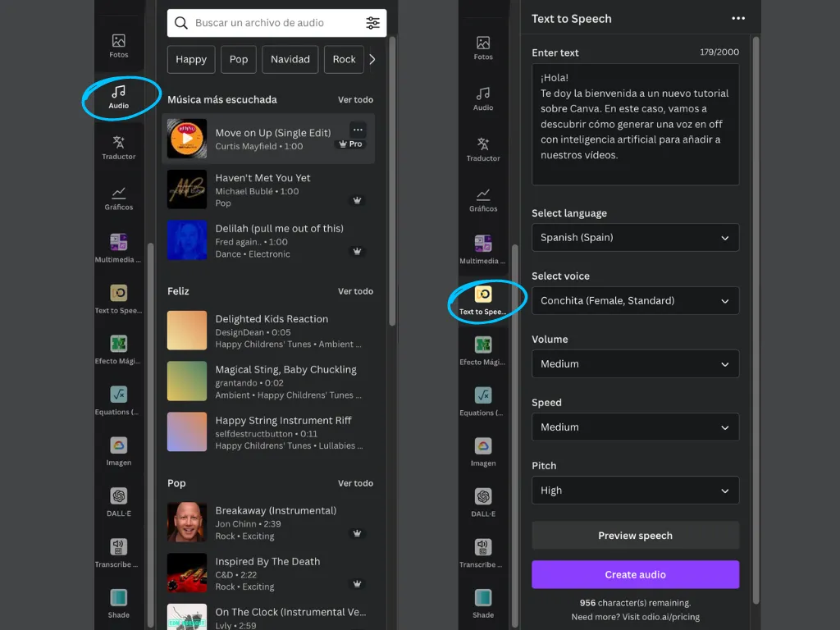
Task: Expand the Select voice Conchita dropdown
Action: pyautogui.click(x=636, y=300)
